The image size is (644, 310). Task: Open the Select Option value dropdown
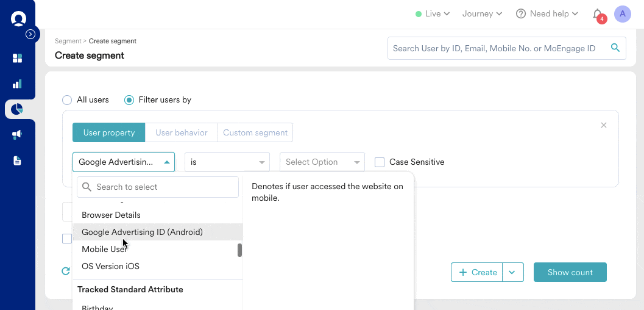pos(322,162)
